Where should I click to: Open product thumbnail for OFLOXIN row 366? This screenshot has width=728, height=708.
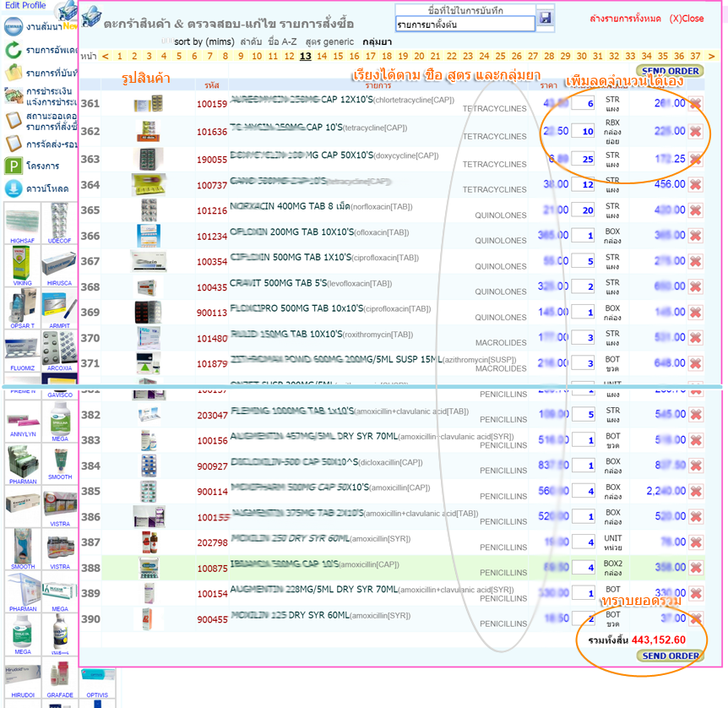(x=149, y=236)
